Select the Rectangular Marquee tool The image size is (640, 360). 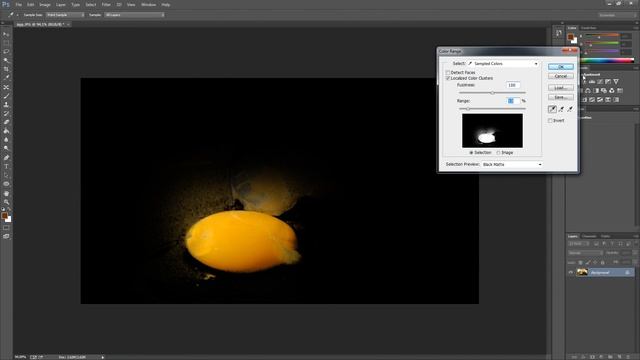tap(6, 43)
